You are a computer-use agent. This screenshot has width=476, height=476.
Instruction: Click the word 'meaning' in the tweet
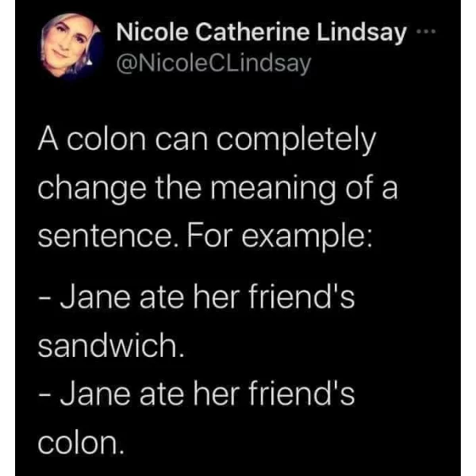click(x=274, y=190)
